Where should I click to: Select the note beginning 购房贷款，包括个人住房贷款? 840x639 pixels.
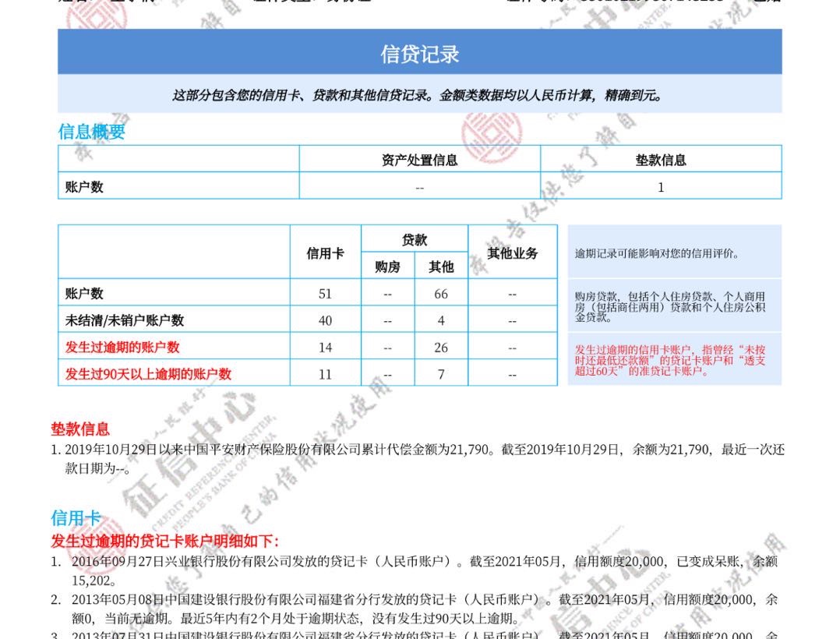tap(670, 306)
